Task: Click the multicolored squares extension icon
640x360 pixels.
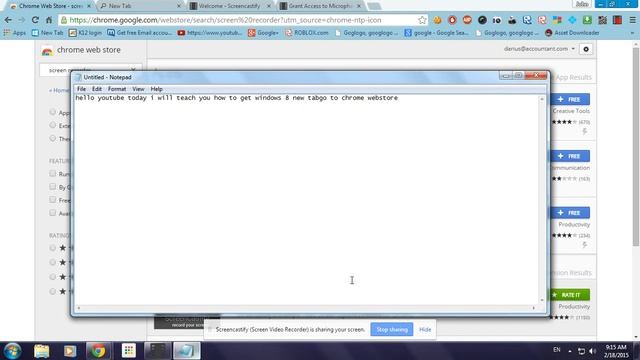Action: (557, 20)
